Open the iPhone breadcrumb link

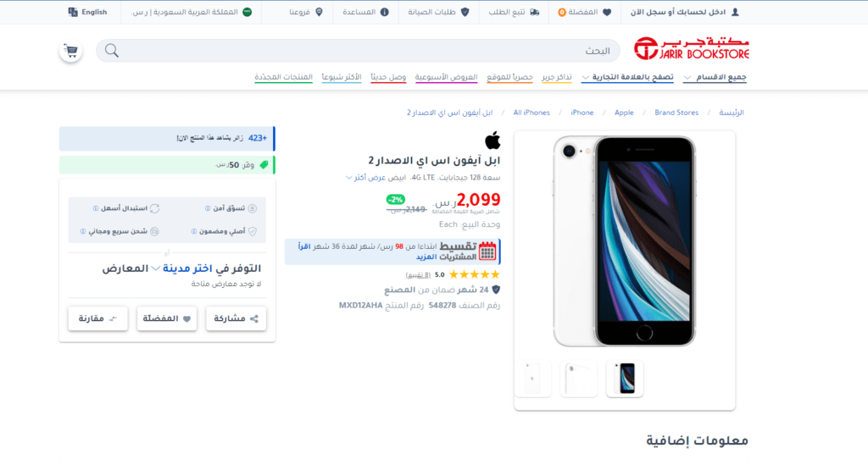point(581,113)
